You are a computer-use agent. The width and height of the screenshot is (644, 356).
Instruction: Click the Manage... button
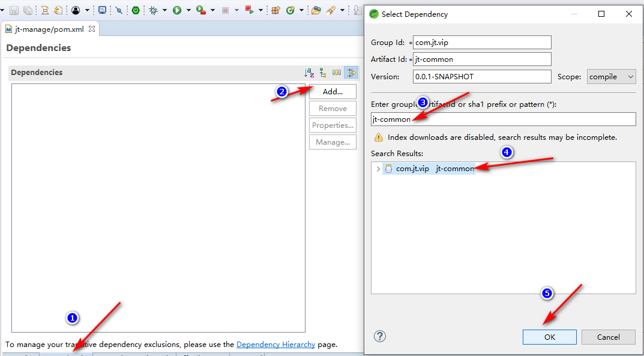(333, 142)
